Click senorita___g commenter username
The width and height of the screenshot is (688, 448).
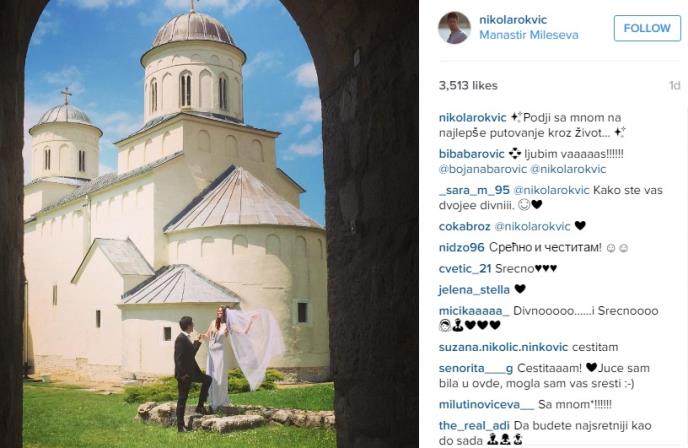click(x=476, y=369)
